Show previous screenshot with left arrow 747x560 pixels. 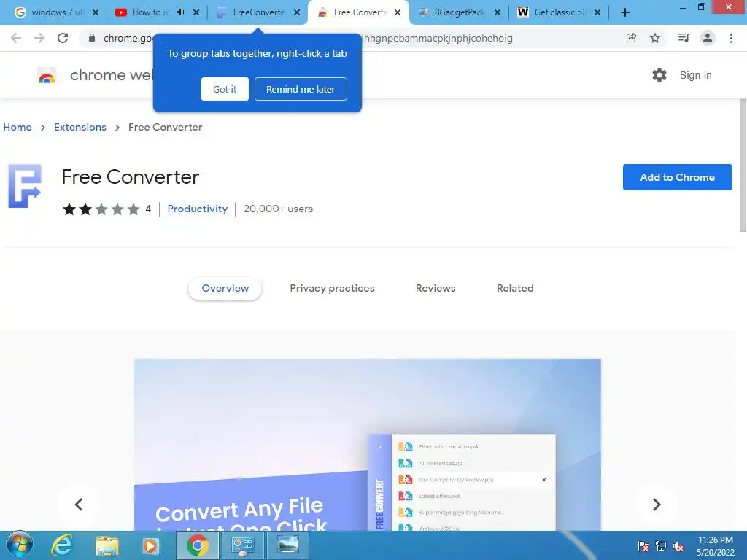pos(79,505)
